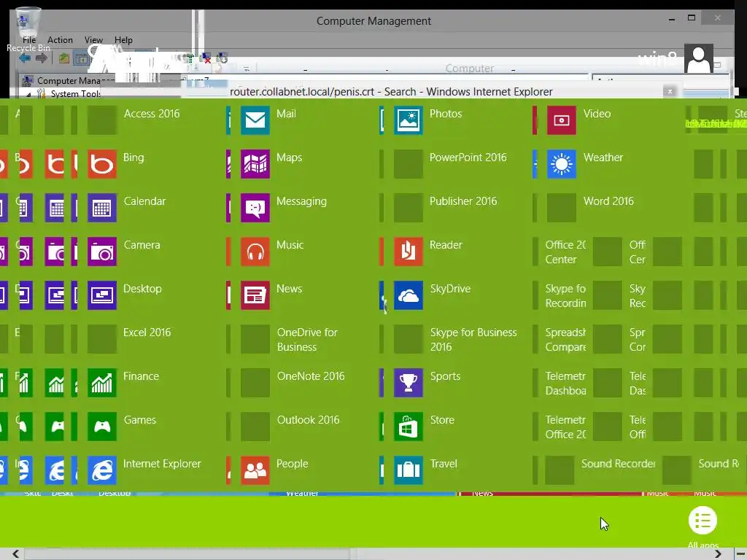The width and height of the screenshot is (747, 560).
Task: Open the Outlook 2016 label
Action: (x=309, y=420)
